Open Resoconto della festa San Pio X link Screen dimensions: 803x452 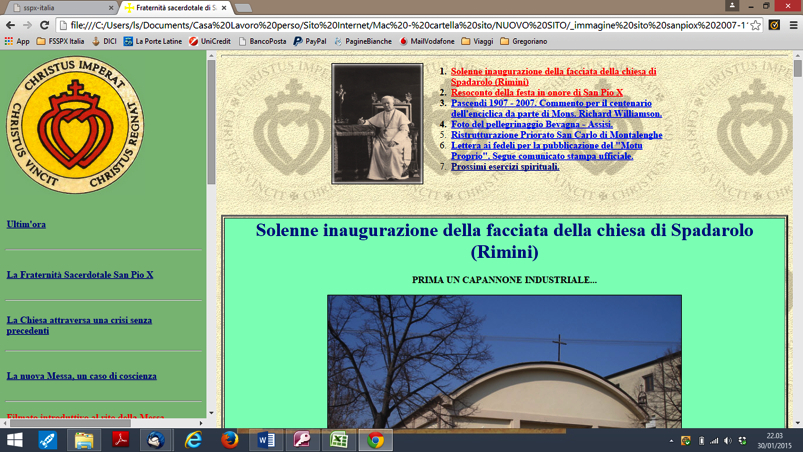click(x=537, y=93)
